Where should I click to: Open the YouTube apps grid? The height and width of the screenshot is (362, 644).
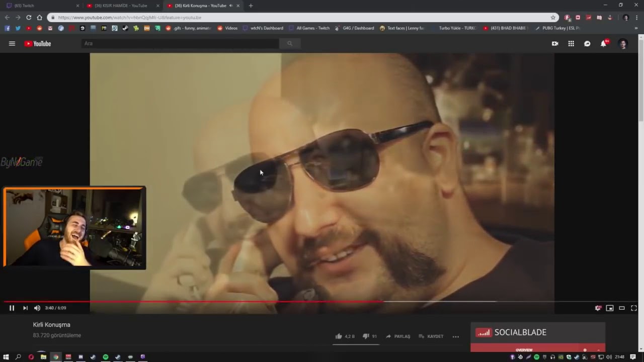[x=571, y=44]
